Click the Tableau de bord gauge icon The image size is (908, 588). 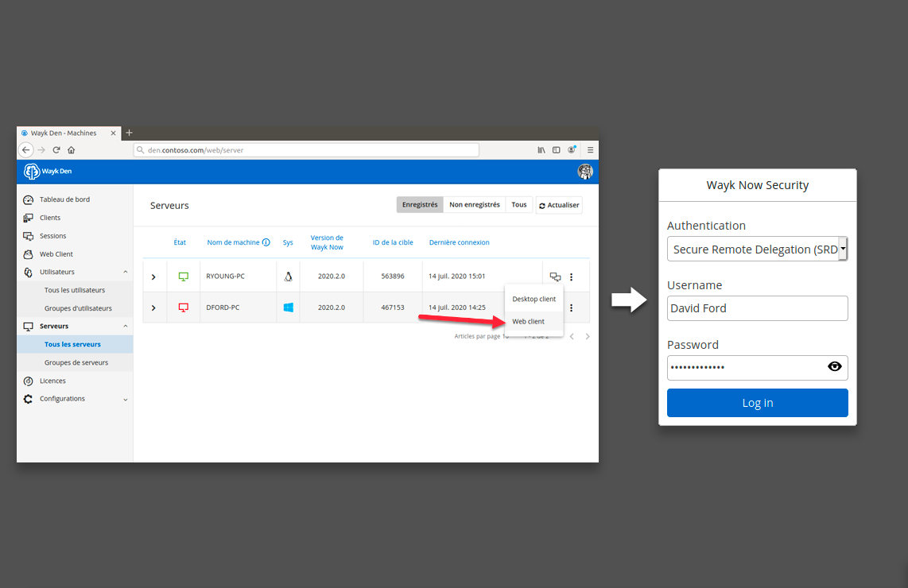(x=28, y=199)
